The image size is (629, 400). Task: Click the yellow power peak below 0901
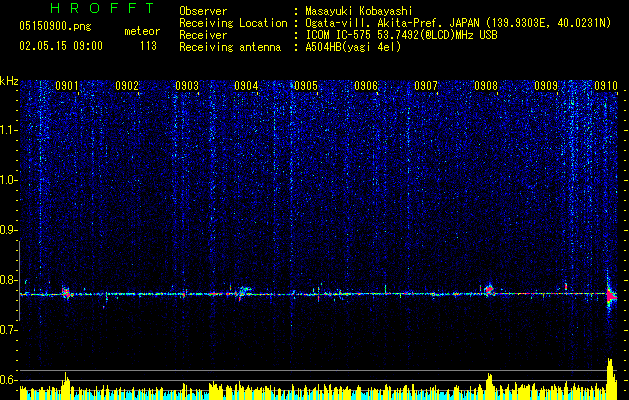pos(66,386)
